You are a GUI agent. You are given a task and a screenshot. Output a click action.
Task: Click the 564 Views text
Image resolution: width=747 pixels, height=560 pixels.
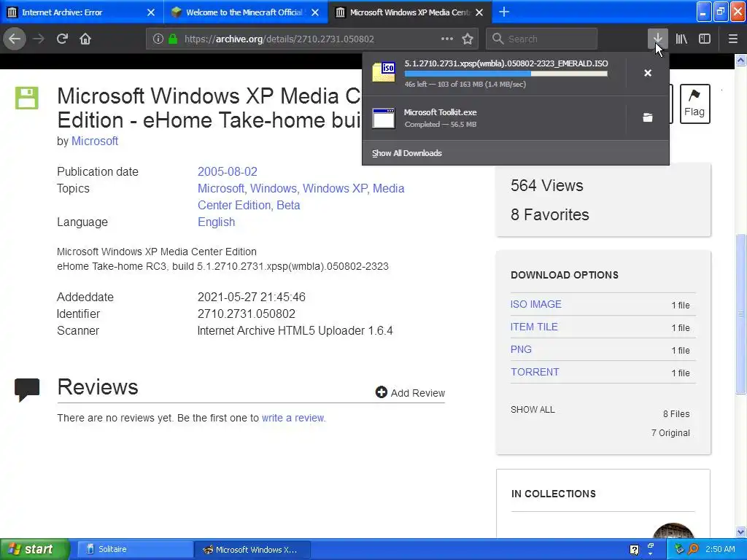547,185
